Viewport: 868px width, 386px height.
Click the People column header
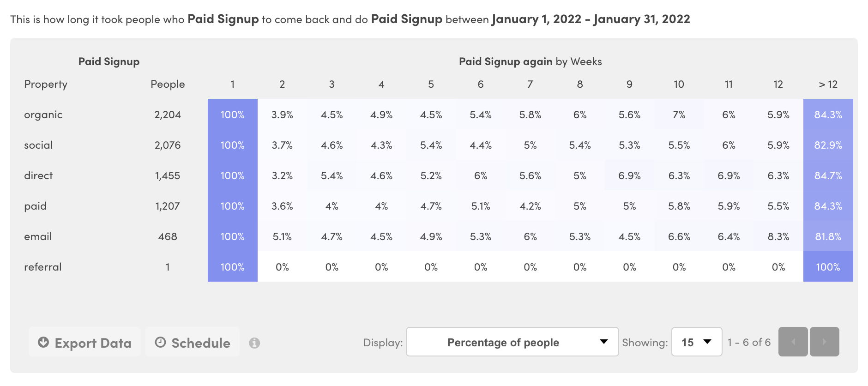tap(168, 84)
